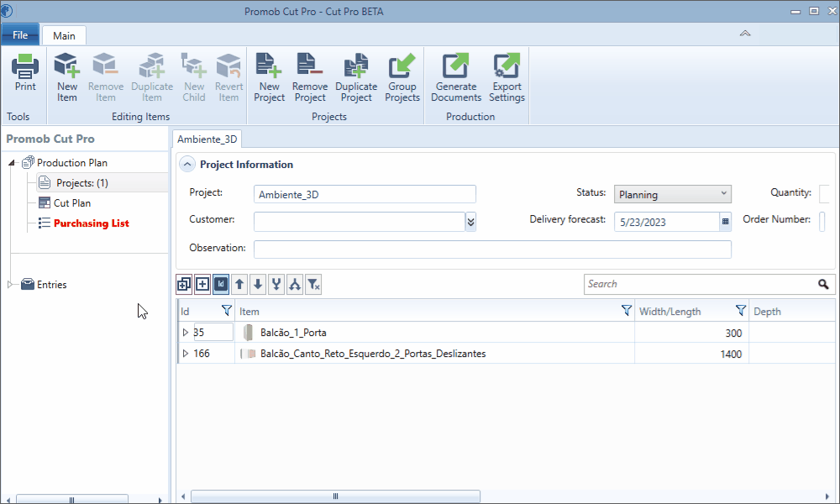Expand the Balcão_1_Porta row

186,333
